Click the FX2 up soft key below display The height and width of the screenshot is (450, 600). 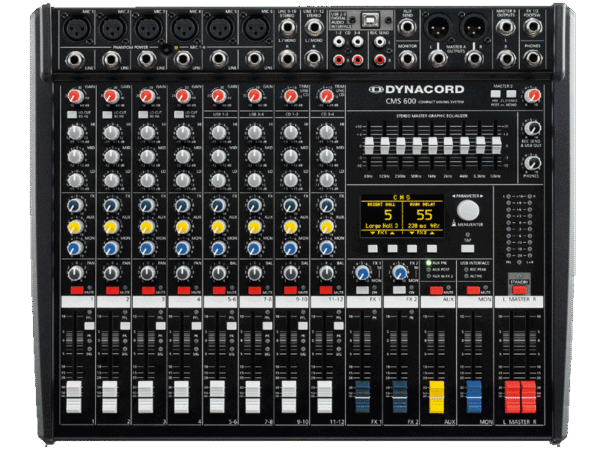click(x=432, y=248)
